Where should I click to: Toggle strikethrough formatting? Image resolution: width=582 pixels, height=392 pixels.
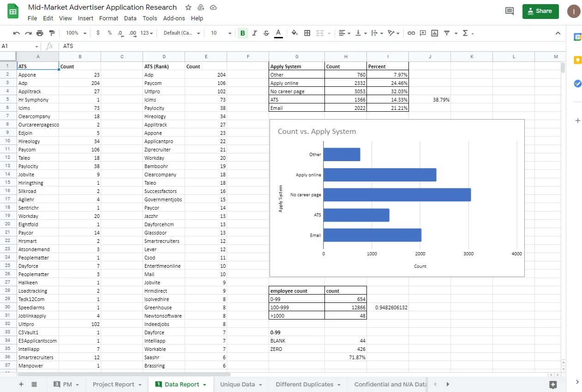click(x=266, y=33)
